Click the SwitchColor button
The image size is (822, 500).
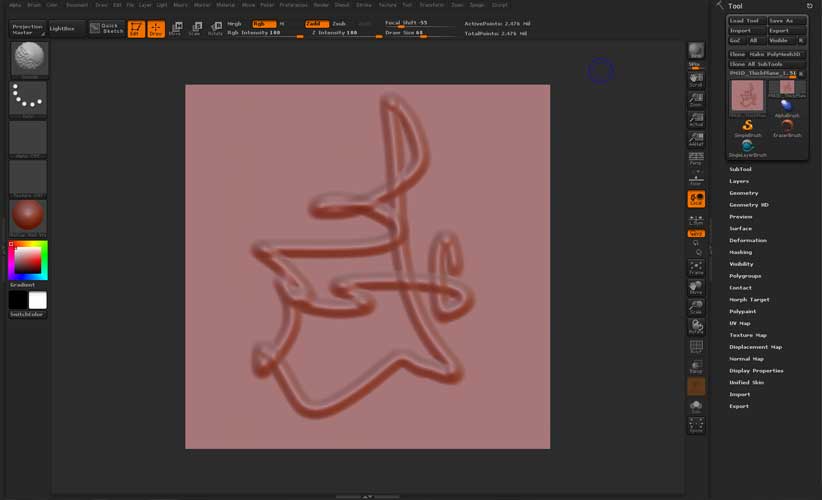point(27,314)
